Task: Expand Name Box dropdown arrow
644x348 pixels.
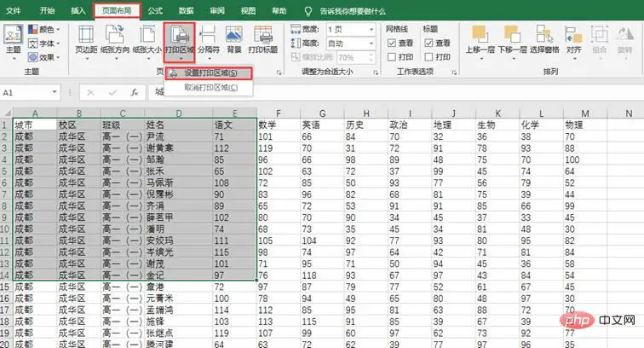Action: [55, 92]
